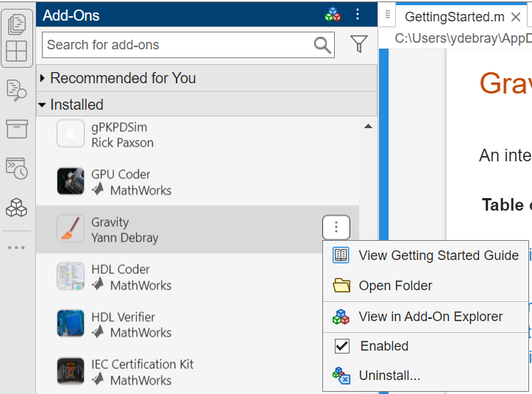
Task: Expand the Recommended for You section
Action: coord(44,78)
